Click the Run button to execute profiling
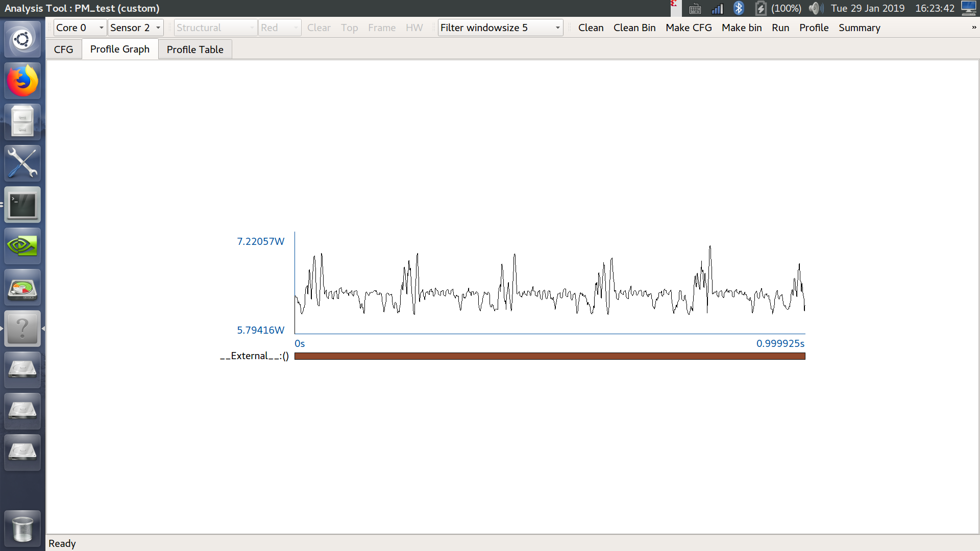The height and width of the screenshot is (551, 980). [780, 27]
